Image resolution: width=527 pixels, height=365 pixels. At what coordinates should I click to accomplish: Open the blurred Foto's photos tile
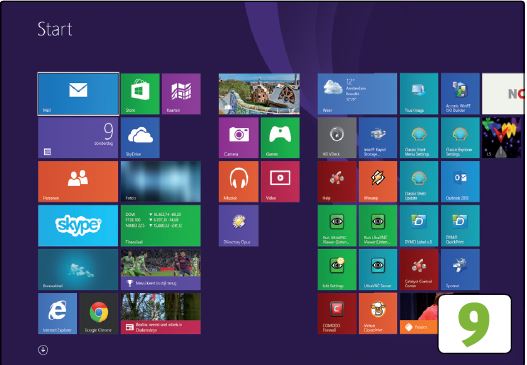(161, 181)
